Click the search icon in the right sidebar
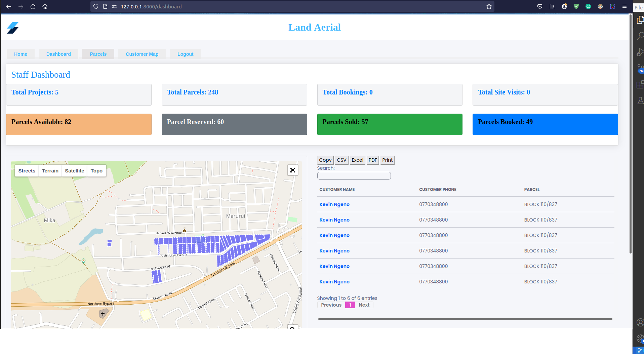Screen dimensions: 644x354 point(639,36)
